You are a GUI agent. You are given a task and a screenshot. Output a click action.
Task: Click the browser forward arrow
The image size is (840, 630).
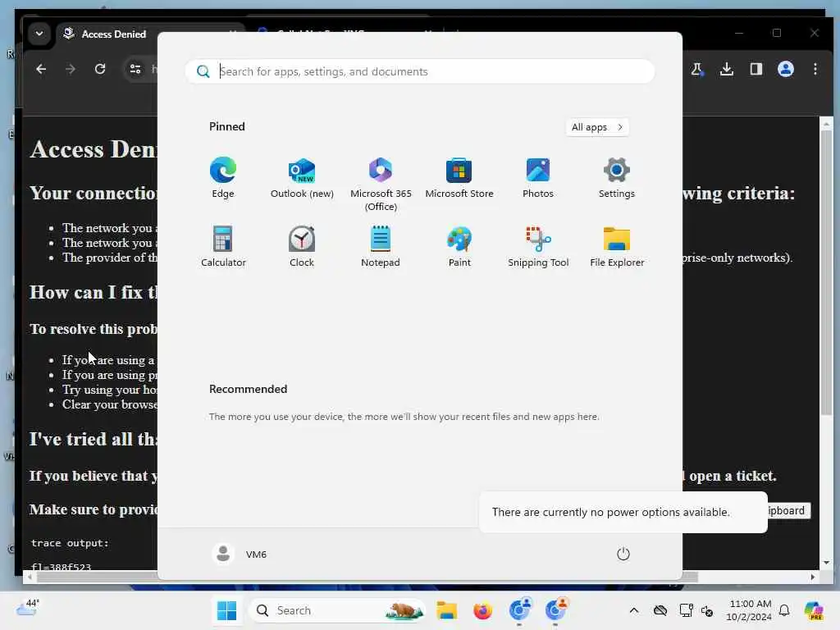tap(71, 69)
